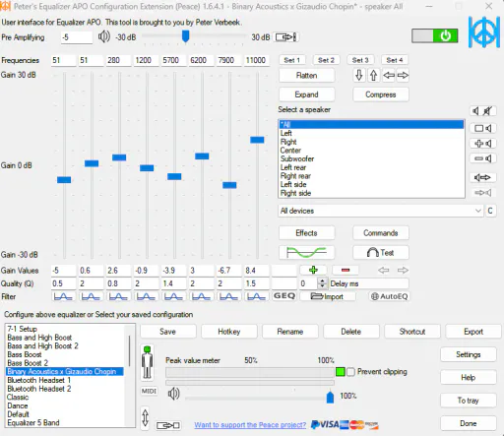Click the Compress button

[x=381, y=94]
